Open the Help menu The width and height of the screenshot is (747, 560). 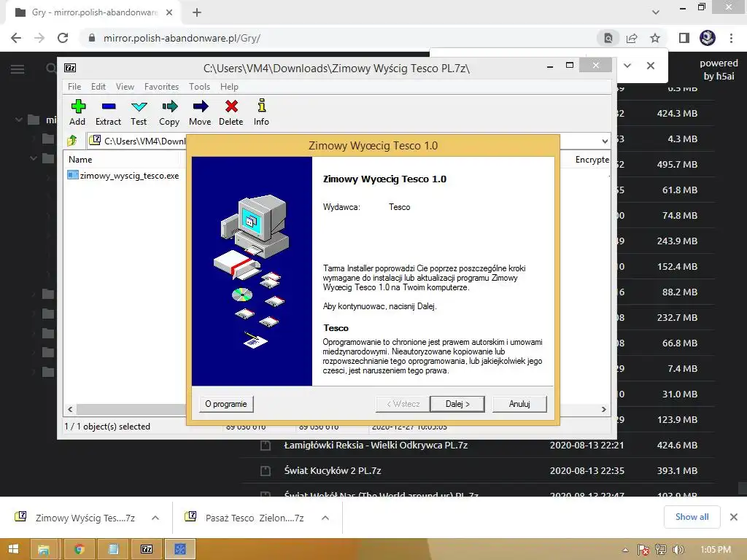click(x=229, y=87)
